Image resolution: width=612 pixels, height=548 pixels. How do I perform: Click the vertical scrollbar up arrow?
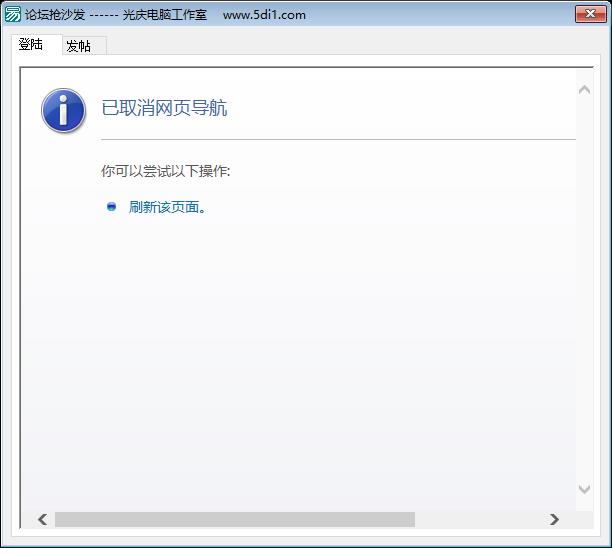coord(584,90)
